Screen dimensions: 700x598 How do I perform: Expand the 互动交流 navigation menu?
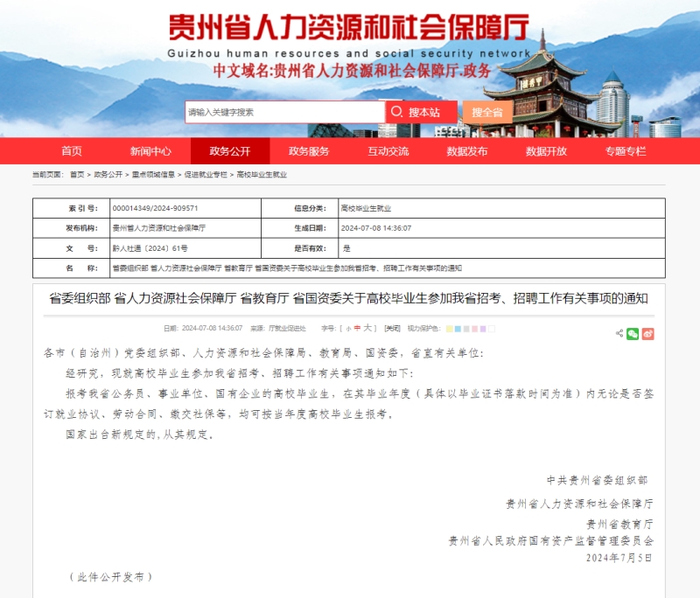click(388, 150)
